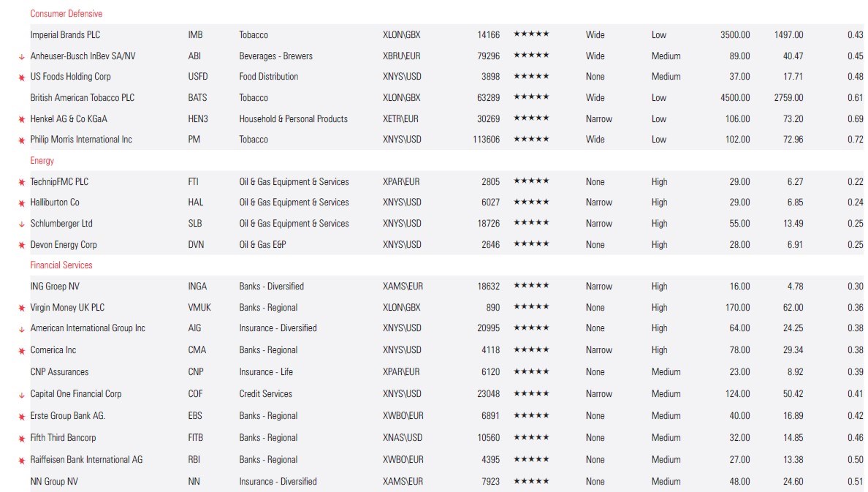The width and height of the screenshot is (868, 492).
Task: Select the Energy sector heading
Action: coord(42,161)
